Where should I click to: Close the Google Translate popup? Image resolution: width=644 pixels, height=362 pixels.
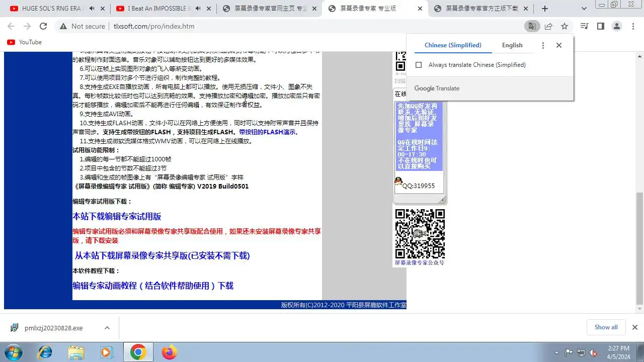pyautogui.click(x=559, y=45)
